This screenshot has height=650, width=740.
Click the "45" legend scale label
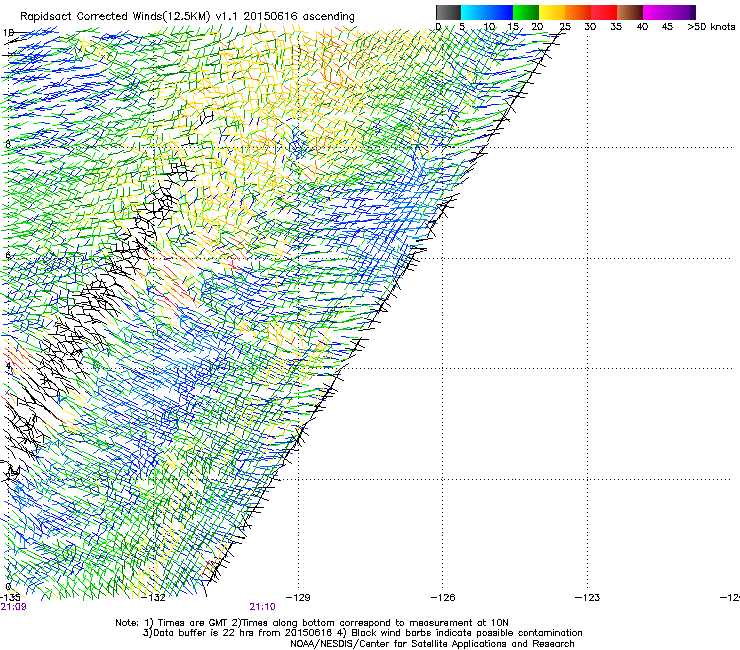point(667,27)
